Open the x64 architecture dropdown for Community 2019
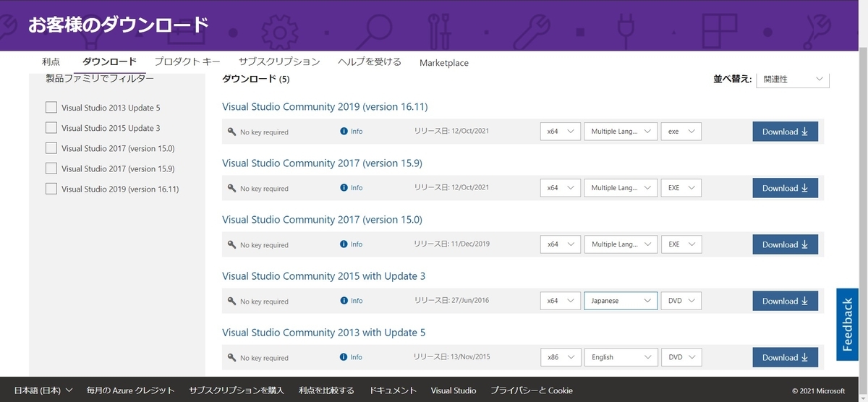Screen dimensions: 868x402 pyautogui.click(x=561, y=132)
